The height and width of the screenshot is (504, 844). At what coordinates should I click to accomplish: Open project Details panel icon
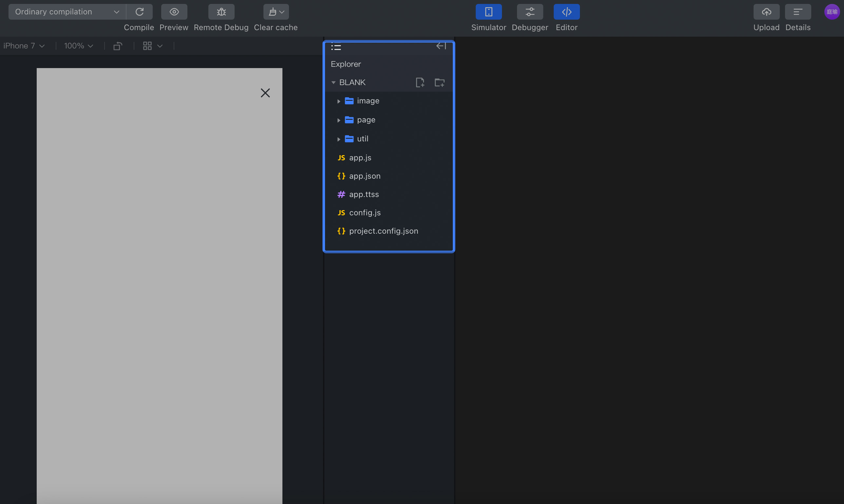pos(797,12)
